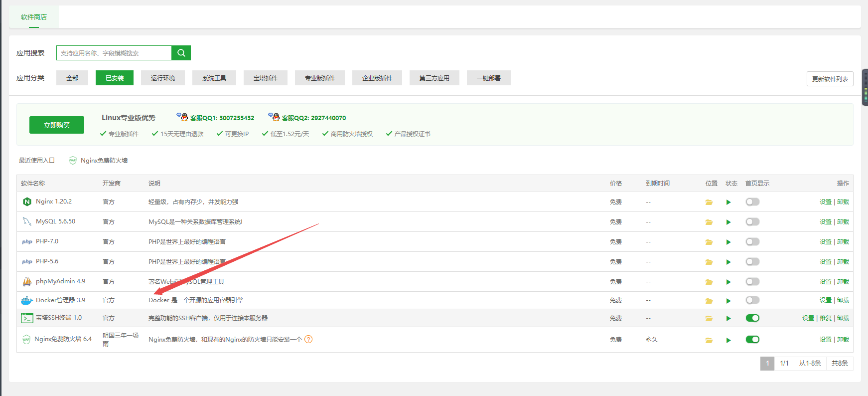Click the status play icon for PHP-5.6

(x=728, y=262)
